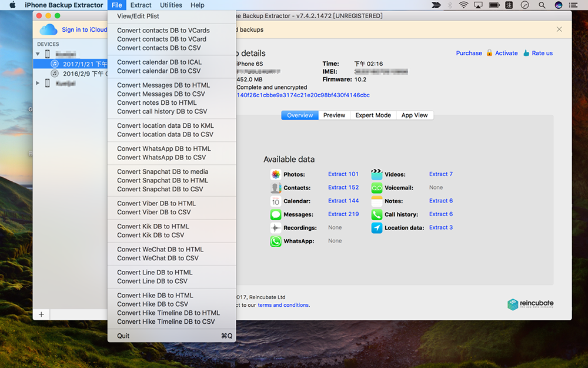The height and width of the screenshot is (368, 588).
Task: Dismiss the iCloud banner with X
Action: point(559,29)
